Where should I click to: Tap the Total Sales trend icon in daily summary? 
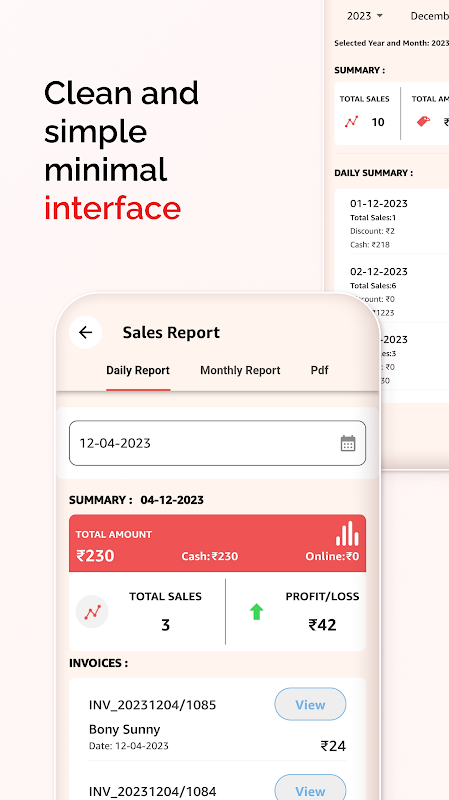point(92,612)
